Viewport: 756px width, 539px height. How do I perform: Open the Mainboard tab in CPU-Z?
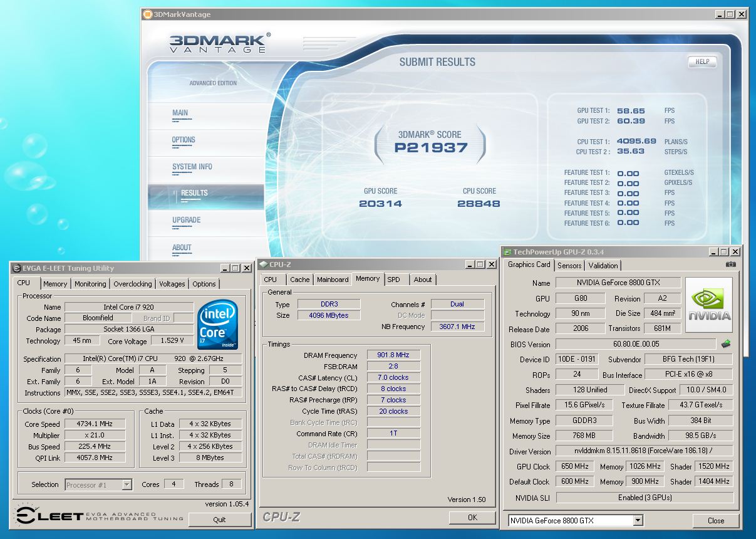click(x=333, y=280)
